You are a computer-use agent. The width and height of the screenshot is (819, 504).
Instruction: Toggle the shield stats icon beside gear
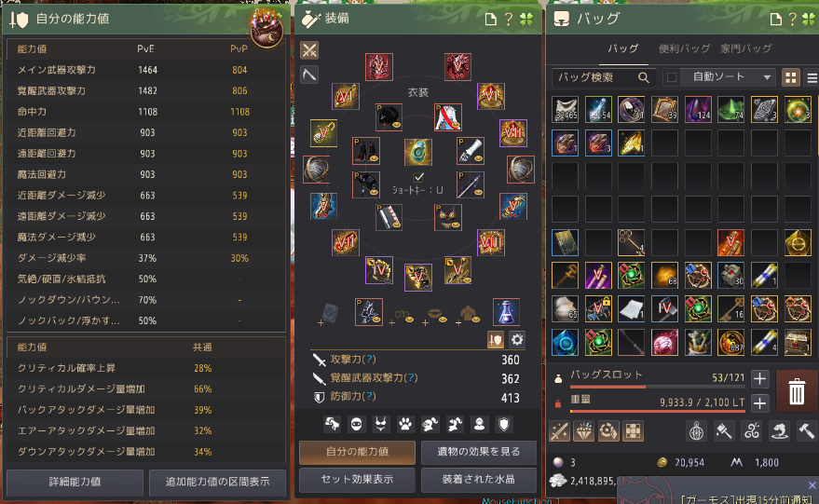point(495,340)
